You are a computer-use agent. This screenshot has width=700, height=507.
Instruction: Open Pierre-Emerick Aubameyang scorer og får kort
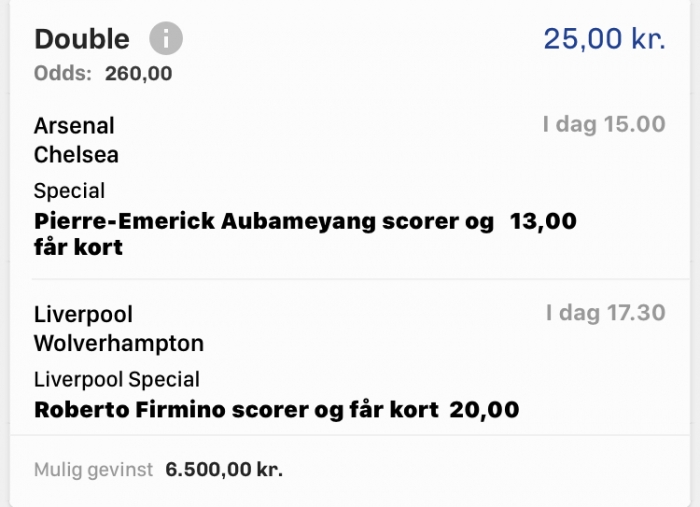click(264, 234)
